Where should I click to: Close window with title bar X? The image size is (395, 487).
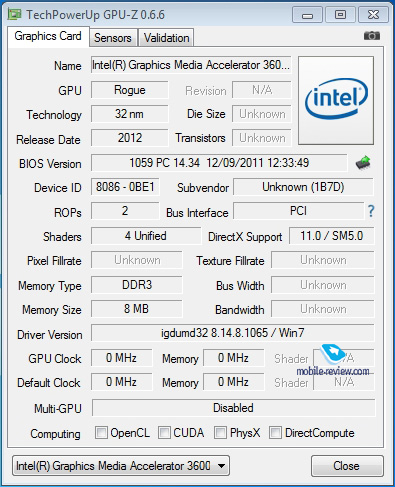[373, 15]
